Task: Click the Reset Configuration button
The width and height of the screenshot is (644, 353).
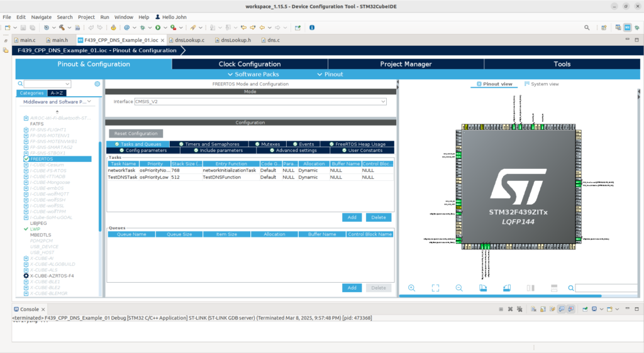Action: click(136, 134)
